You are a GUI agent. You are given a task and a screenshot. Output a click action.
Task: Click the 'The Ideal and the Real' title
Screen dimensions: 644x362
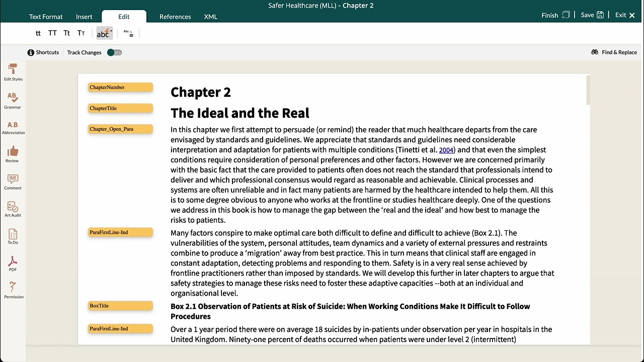point(240,113)
